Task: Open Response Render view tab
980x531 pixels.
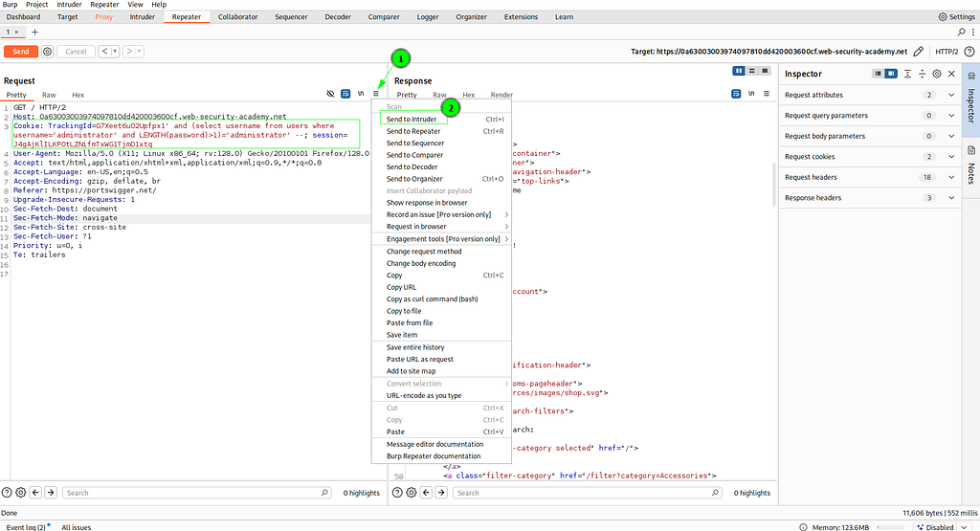Action: coord(501,95)
